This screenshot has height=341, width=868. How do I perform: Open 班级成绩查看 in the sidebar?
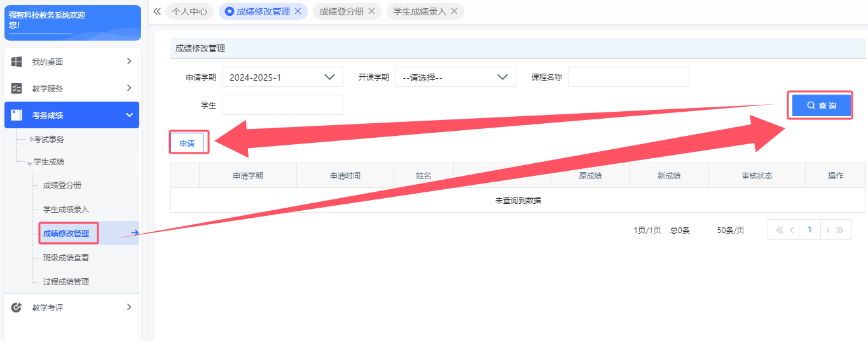[65, 257]
